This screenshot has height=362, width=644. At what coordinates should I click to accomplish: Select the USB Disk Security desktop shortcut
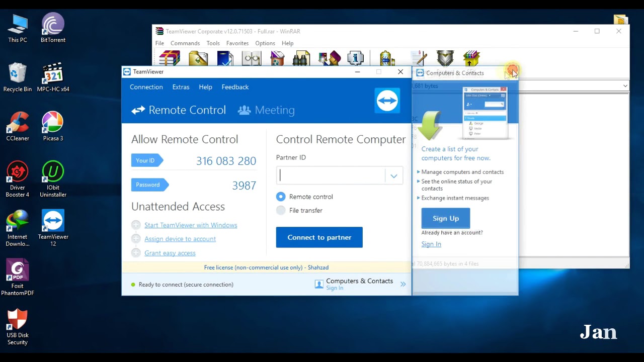(x=18, y=327)
